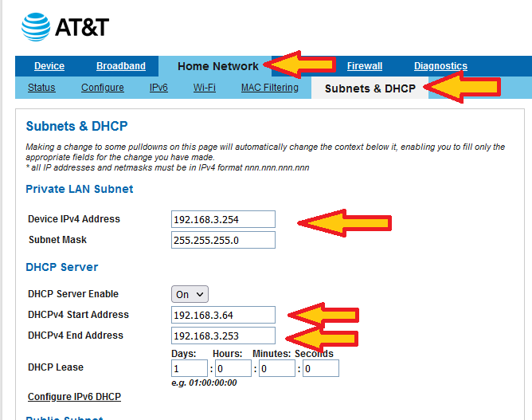This screenshot has height=420, width=532.
Task: Click the DHCP Server section heading
Action: (62, 267)
